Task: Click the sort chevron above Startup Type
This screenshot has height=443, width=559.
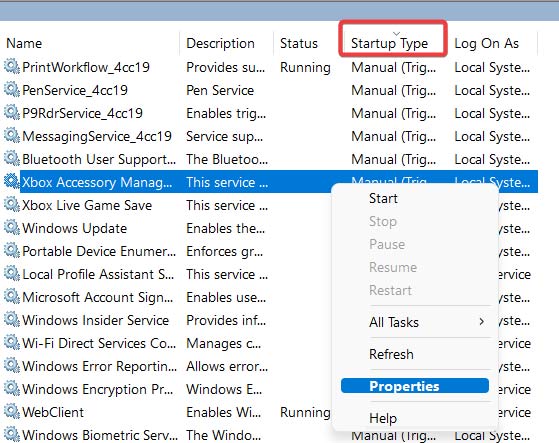Action: coord(396,34)
